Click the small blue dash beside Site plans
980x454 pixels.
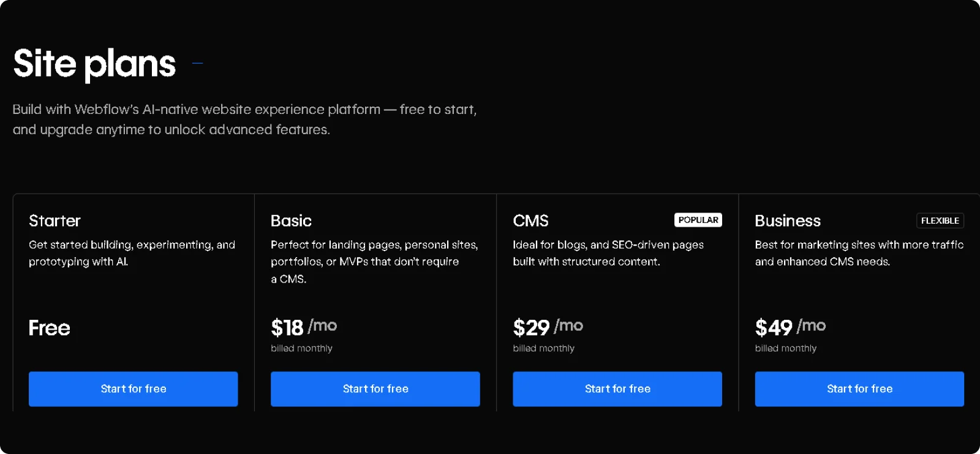[x=197, y=62]
